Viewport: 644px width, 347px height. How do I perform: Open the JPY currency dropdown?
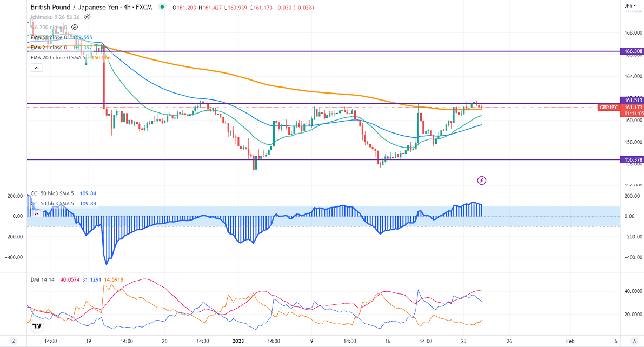point(629,6)
